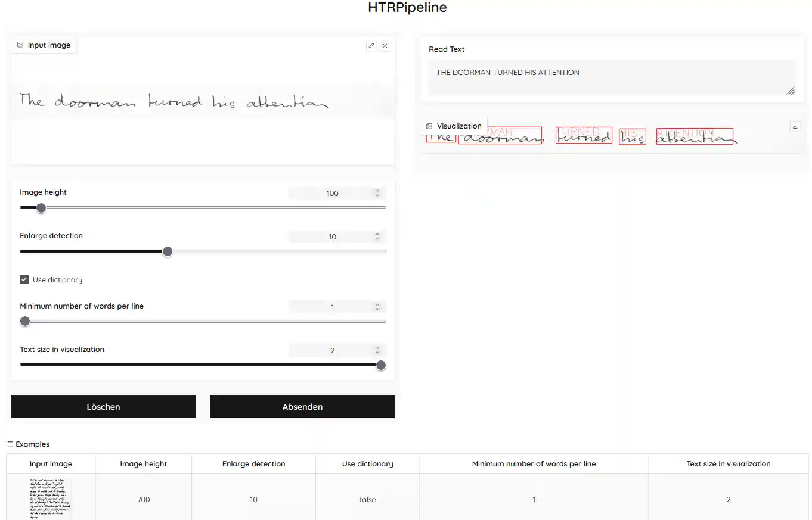This screenshot has height=520, width=812.
Task: Click the icon next to Visualization label
Action: click(429, 126)
